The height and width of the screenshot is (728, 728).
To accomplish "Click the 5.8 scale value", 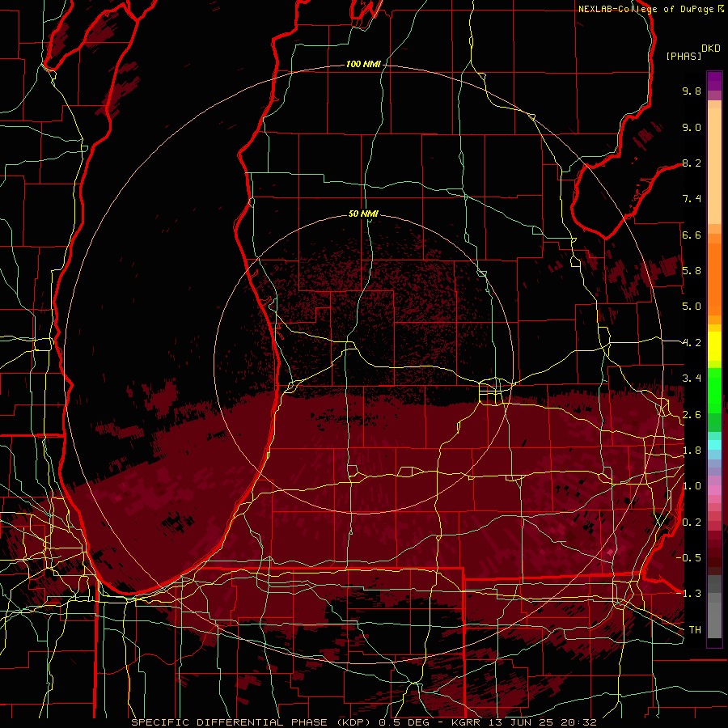I will (x=692, y=271).
